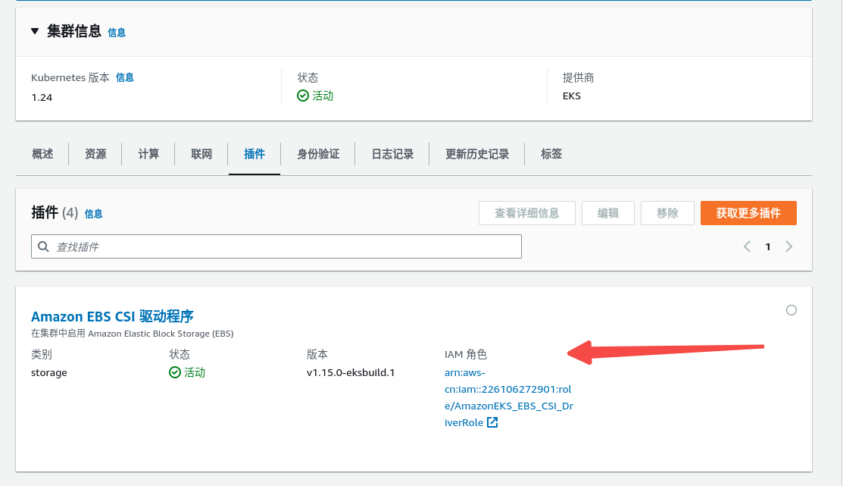The height and width of the screenshot is (486, 868).
Task: Open 信息 link next to 集群信息
Action: (x=116, y=33)
